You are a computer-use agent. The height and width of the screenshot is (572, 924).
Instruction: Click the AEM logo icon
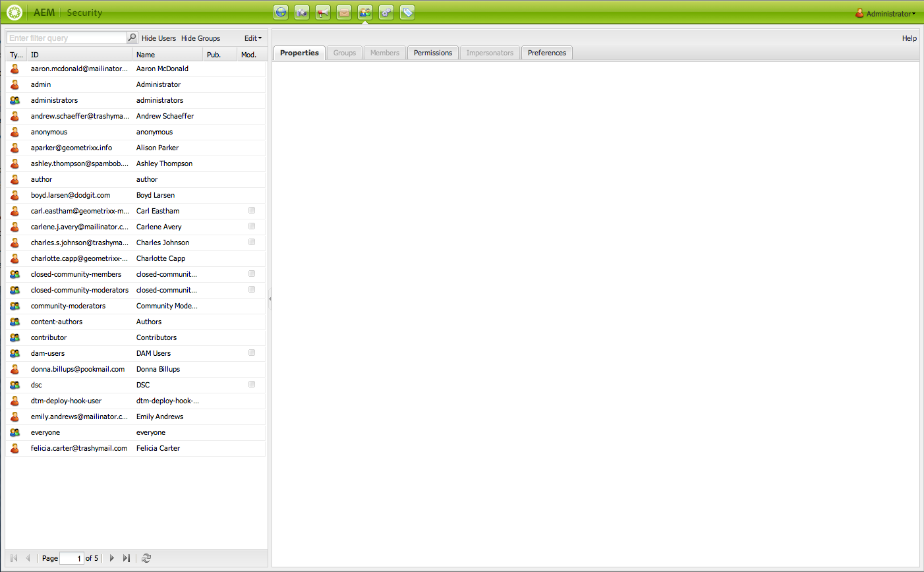pyautogui.click(x=14, y=13)
